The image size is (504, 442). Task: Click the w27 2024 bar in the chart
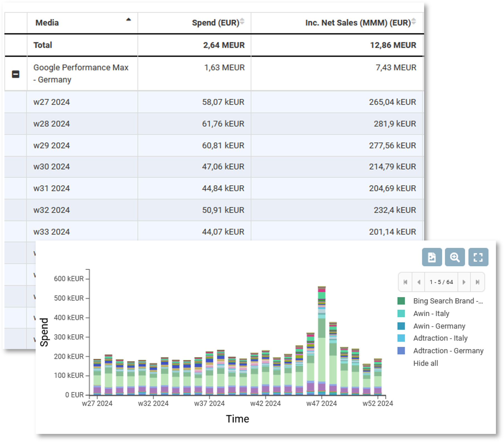click(x=97, y=377)
